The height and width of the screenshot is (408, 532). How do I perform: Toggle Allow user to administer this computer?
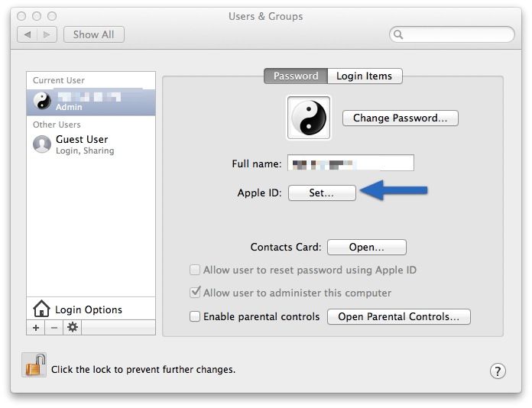(x=195, y=293)
